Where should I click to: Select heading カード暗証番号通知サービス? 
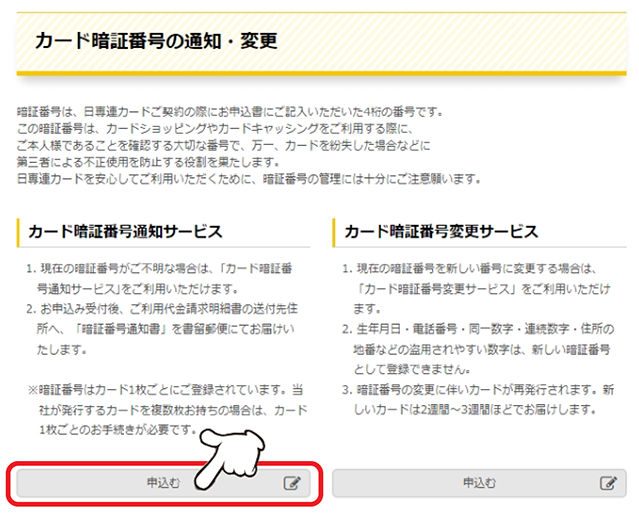(x=126, y=231)
